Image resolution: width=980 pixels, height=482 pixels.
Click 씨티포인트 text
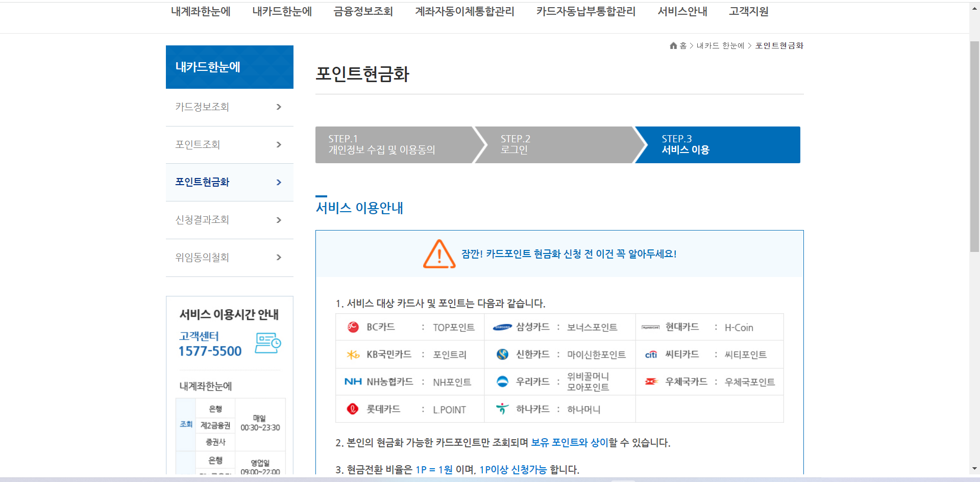745,354
